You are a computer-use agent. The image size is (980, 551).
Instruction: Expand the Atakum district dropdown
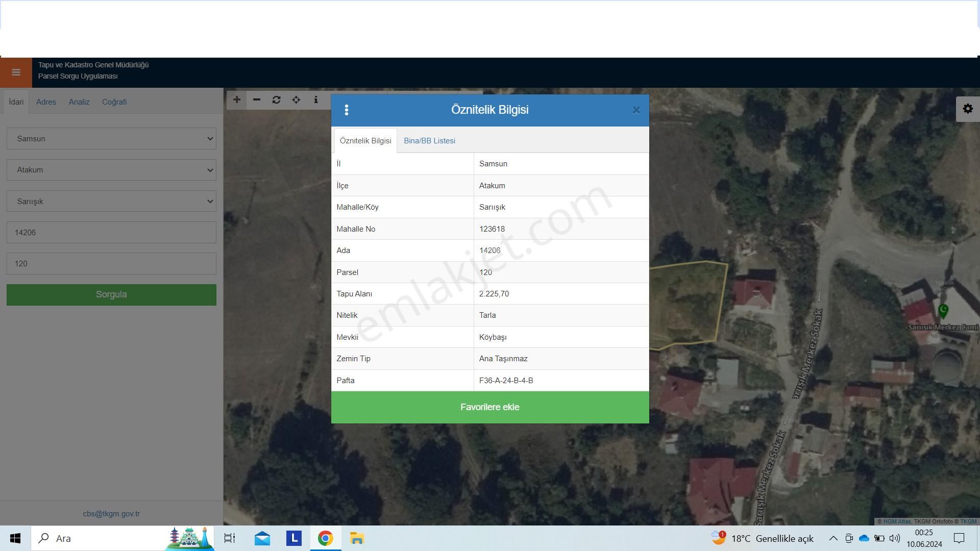click(x=111, y=170)
